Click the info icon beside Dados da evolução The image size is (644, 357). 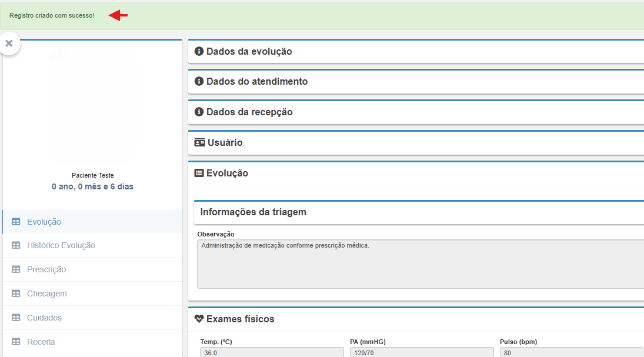pos(199,51)
